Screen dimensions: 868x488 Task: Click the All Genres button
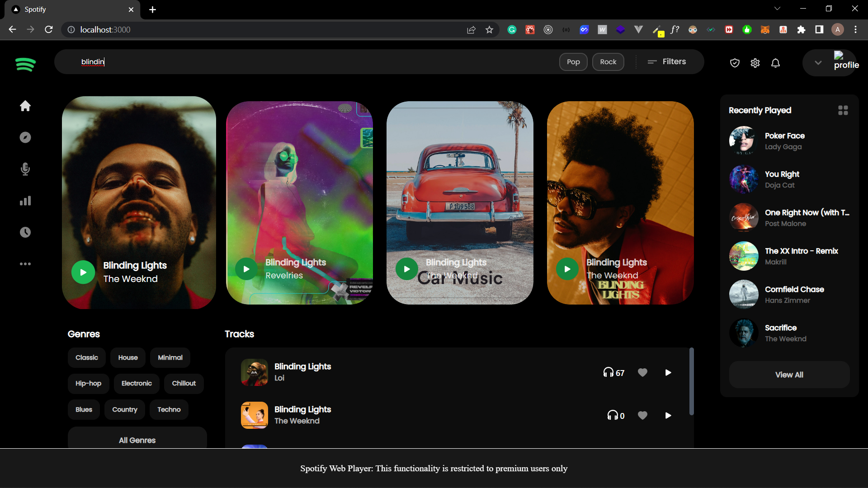pos(137,440)
